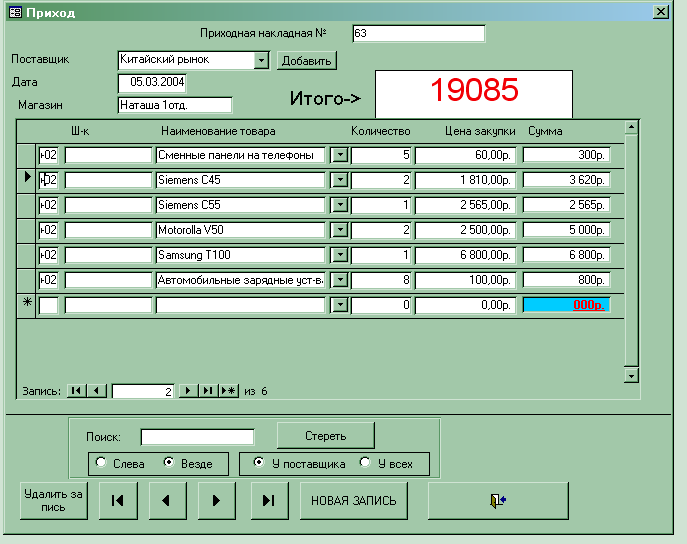Jump to first record using bottom navigation button
Viewport: 687px width, 544px height.
click(x=118, y=500)
